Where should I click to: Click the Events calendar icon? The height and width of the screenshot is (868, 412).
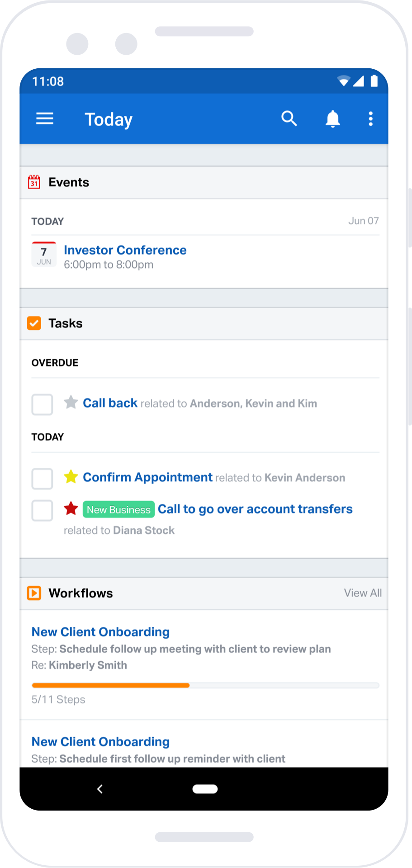[34, 182]
